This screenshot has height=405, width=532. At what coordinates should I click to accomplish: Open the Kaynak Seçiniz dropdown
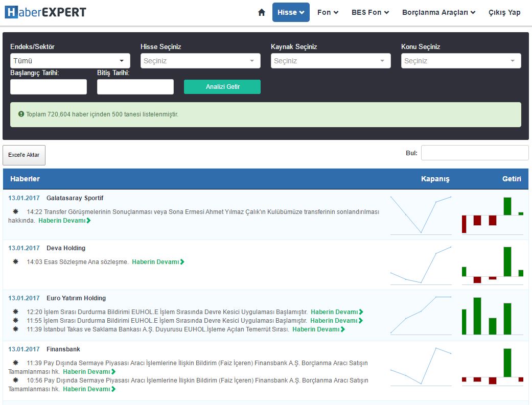point(331,61)
